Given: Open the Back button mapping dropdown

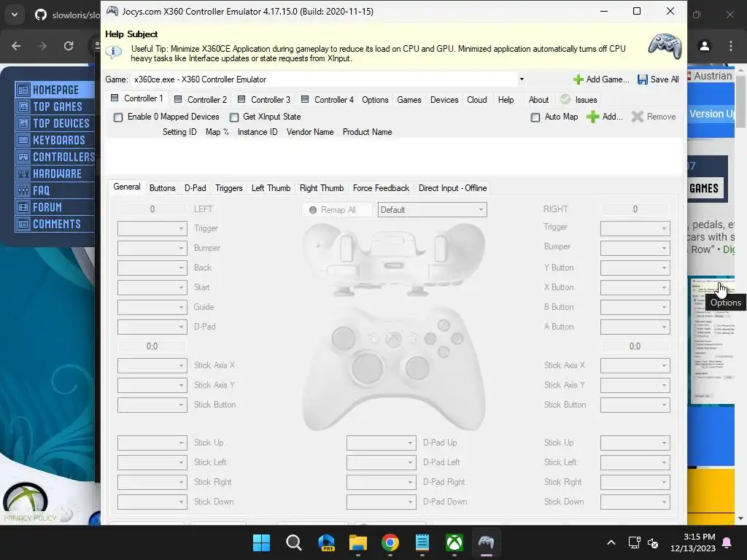Looking at the screenshot, I should tap(152, 268).
